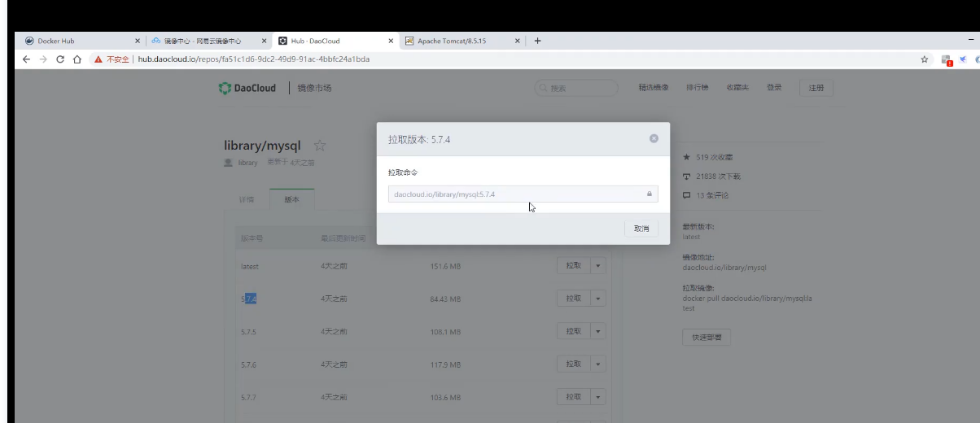Click 快速部署 button

coord(706,338)
